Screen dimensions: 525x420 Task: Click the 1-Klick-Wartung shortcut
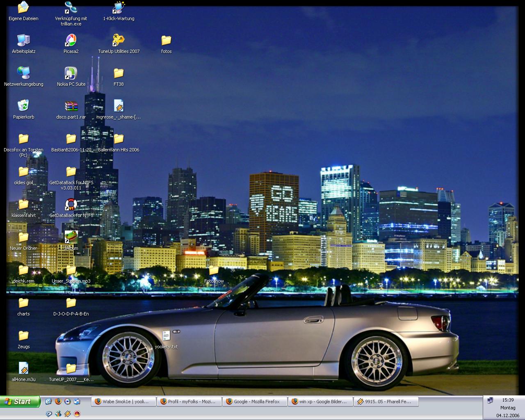(x=119, y=8)
